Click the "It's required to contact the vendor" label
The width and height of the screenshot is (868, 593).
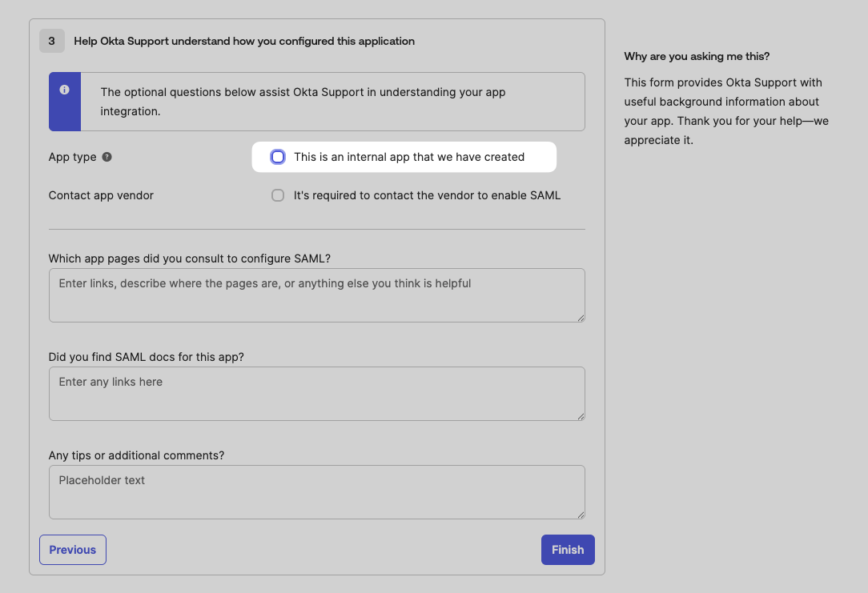(427, 195)
